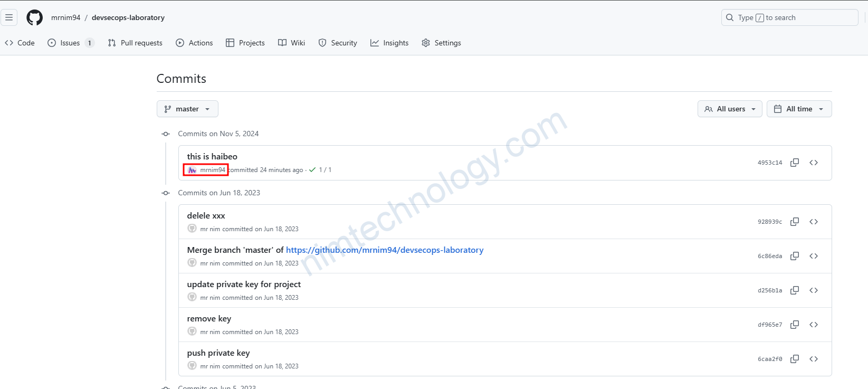Go to the Security tab
The width and height of the screenshot is (868, 389).
pos(338,43)
